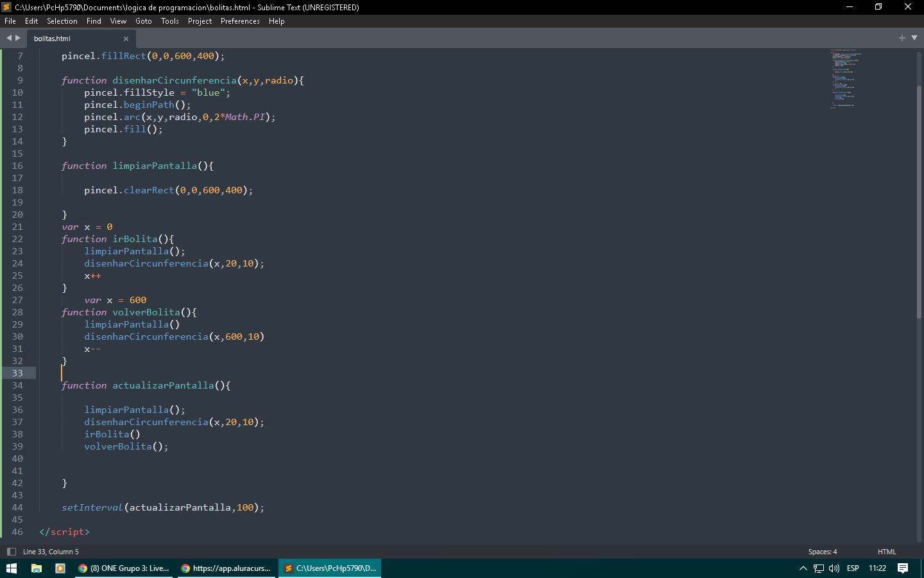The height and width of the screenshot is (578, 924).
Task: Change ESP input language
Action: [x=853, y=568]
